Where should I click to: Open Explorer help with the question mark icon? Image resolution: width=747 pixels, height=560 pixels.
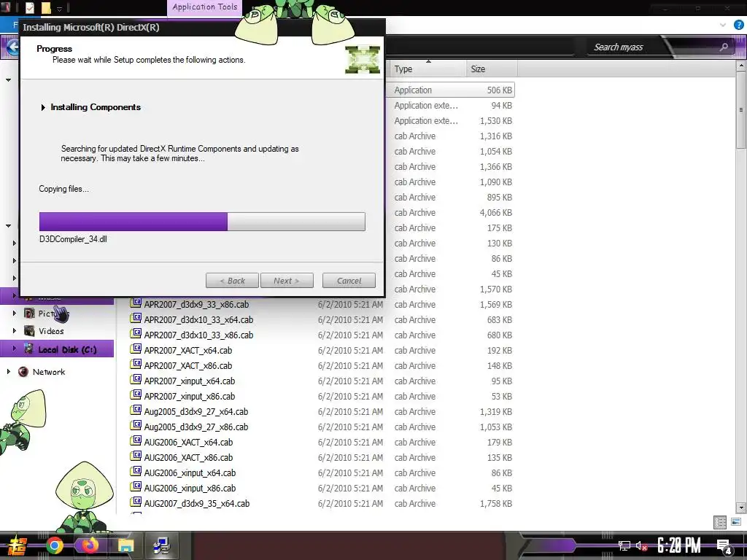coord(739,25)
